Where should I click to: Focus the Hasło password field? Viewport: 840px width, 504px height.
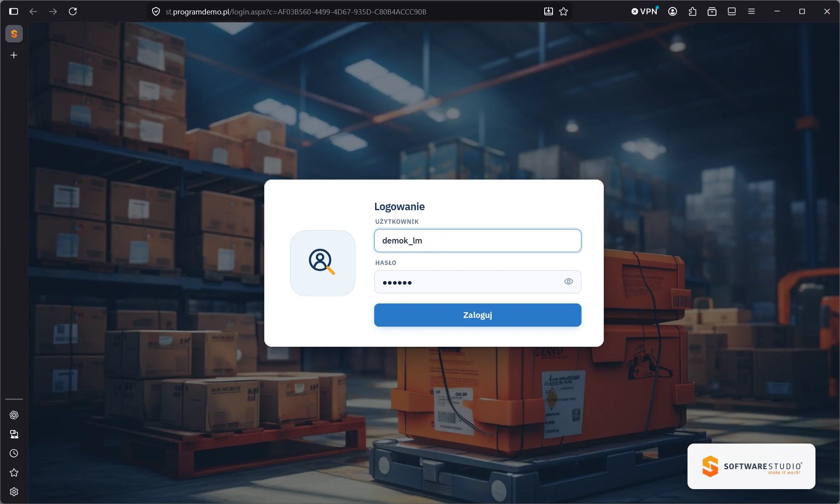(478, 282)
